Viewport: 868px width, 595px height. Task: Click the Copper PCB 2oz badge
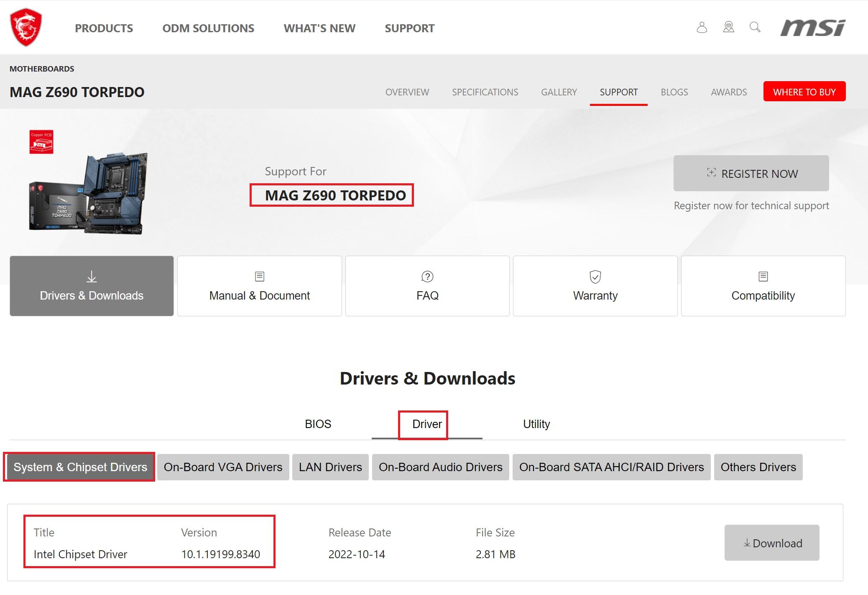[x=41, y=142]
